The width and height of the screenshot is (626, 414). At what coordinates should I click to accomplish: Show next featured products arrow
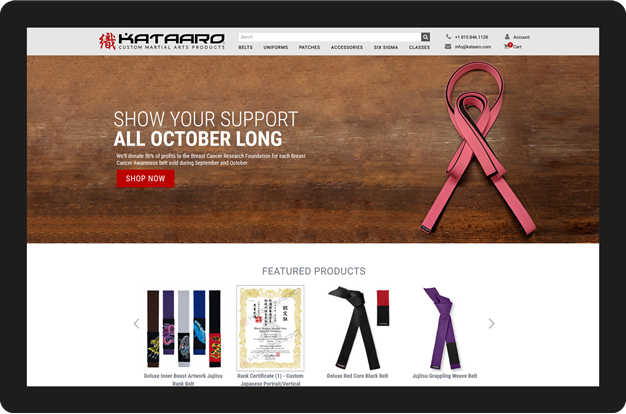click(x=491, y=323)
